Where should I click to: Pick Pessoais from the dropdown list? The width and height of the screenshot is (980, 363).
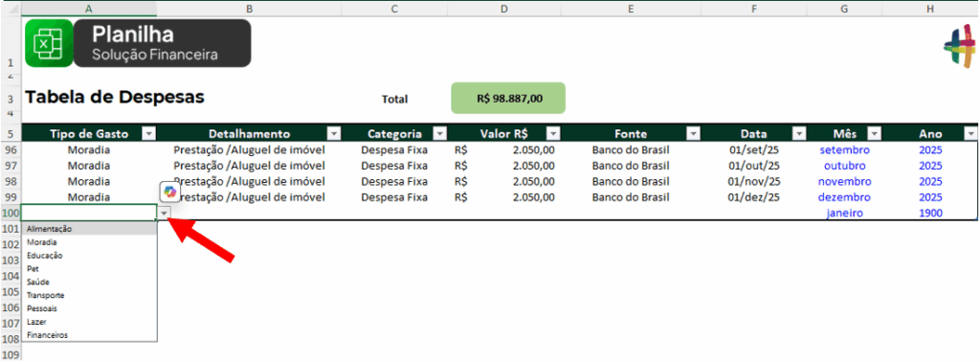[x=89, y=308]
